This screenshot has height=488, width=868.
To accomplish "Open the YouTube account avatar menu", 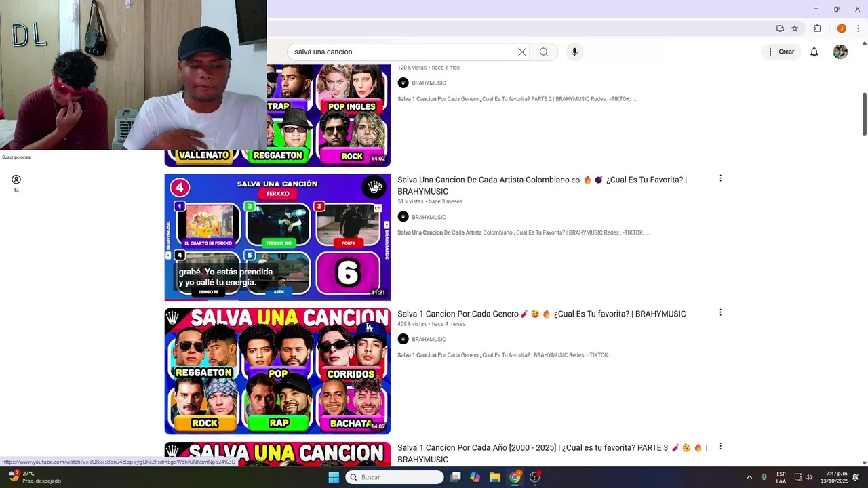I will (840, 52).
